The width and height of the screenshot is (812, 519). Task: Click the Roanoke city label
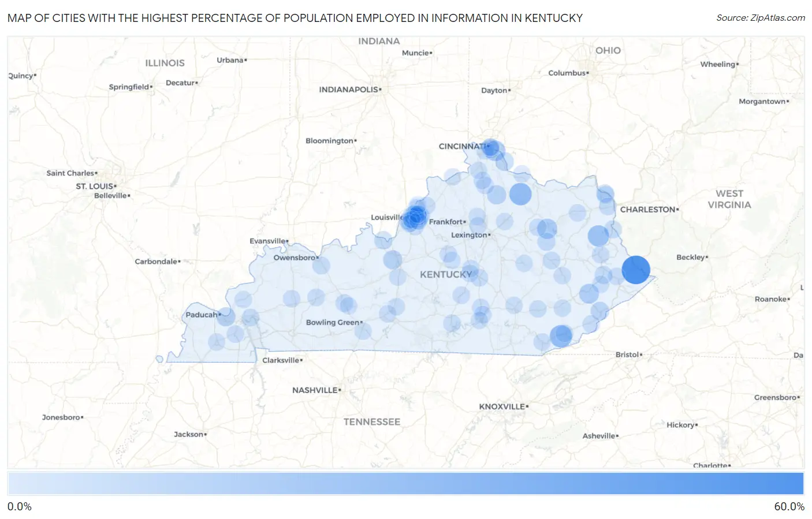tap(771, 299)
